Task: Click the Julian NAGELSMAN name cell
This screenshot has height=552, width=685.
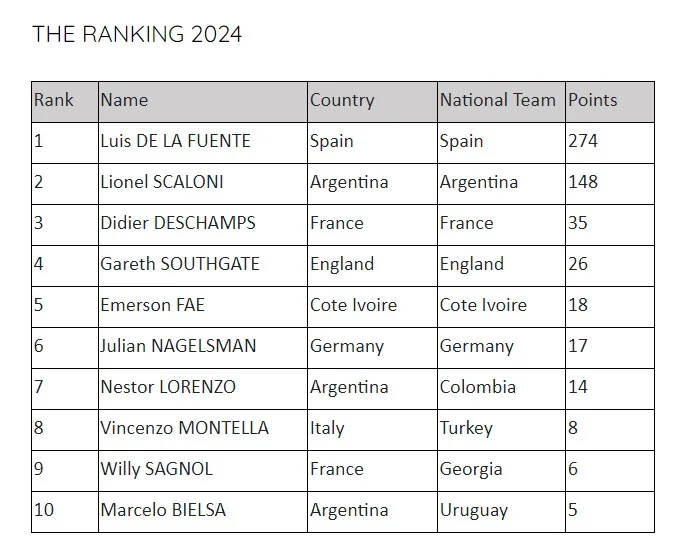Action: [178, 346]
